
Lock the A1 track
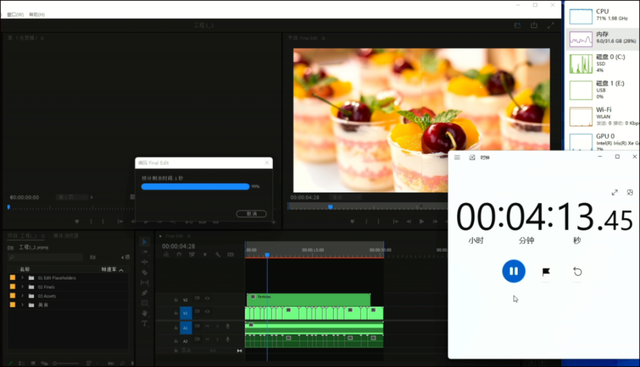coord(176,327)
